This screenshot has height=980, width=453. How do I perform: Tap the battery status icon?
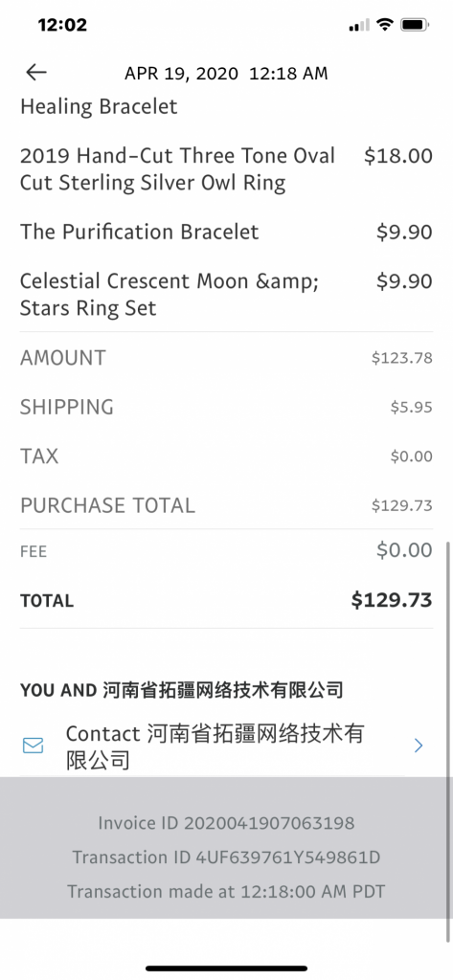[x=414, y=25]
